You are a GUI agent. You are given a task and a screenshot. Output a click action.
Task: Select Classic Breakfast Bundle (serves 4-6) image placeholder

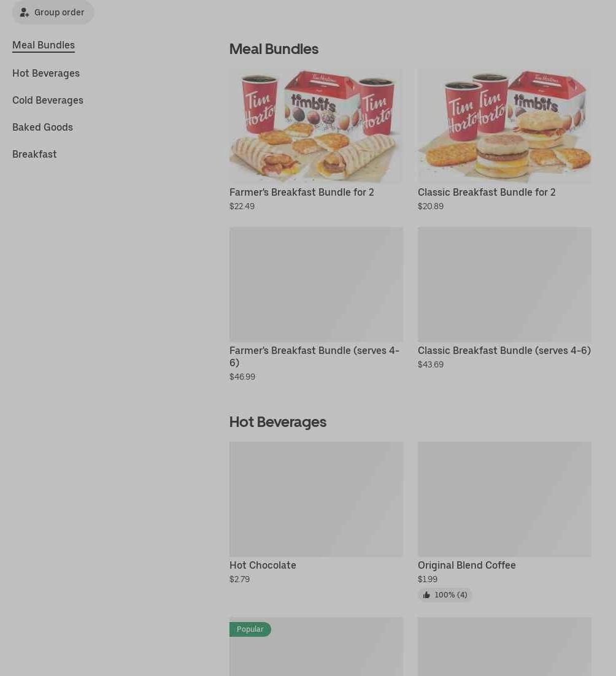coord(504,285)
